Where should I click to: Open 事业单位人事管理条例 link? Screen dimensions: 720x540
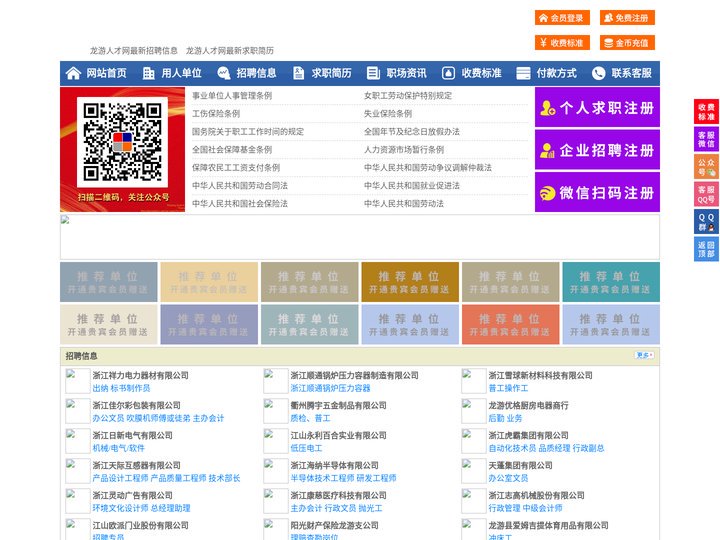232,96
